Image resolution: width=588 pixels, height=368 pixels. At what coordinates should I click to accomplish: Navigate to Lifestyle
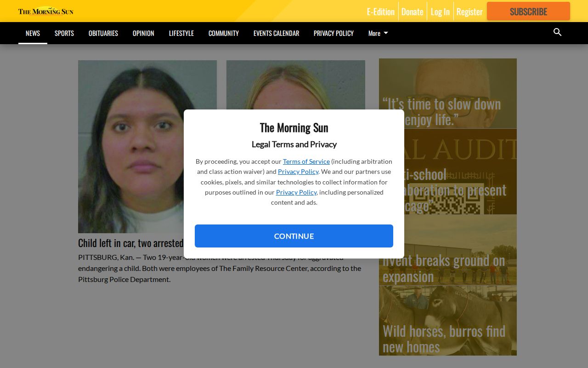point(181,33)
